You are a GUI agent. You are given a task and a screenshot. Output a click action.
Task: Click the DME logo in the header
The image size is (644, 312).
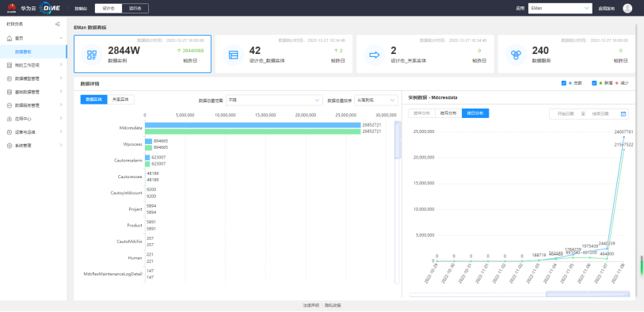[50, 8]
